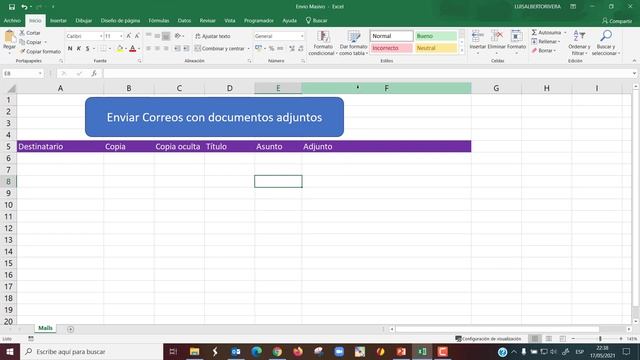The image size is (640, 360).
Task: Switch to Page Layout view in status bar
Action: [x=549, y=339]
